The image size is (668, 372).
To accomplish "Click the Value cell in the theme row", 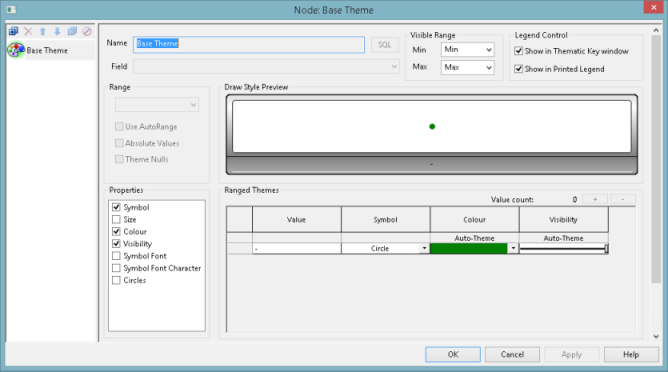I will (x=297, y=248).
